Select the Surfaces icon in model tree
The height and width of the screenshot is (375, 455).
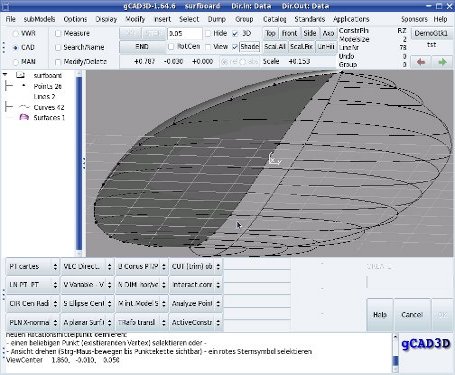24,117
